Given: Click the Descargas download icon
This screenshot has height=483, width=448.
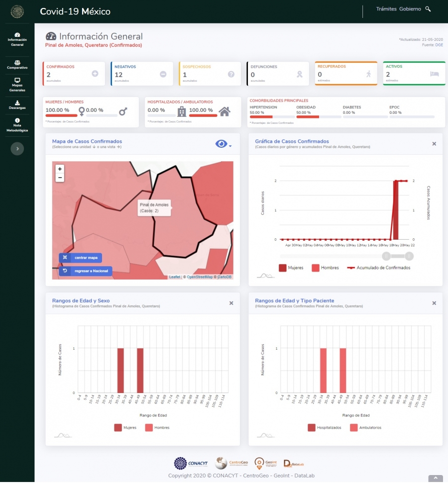Looking at the screenshot, I should [x=17, y=103].
